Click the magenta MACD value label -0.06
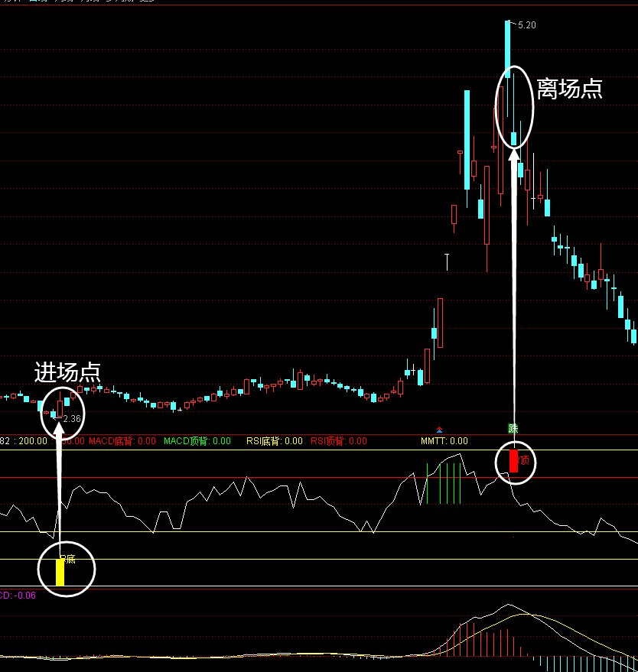The image size is (638, 672). [17, 596]
